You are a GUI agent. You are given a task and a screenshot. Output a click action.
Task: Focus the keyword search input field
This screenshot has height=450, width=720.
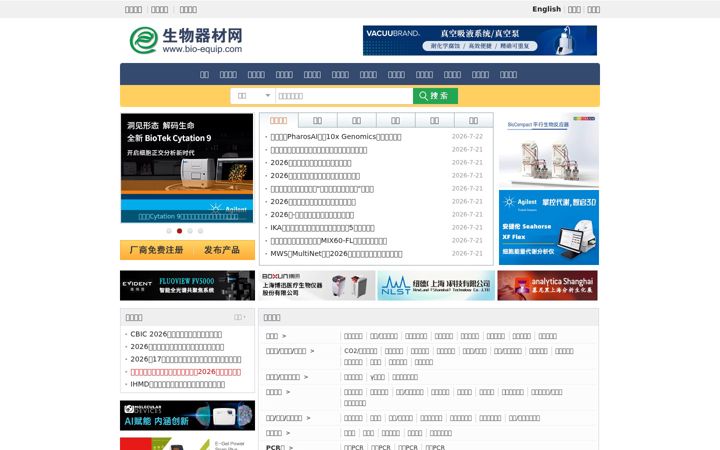click(344, 96)
